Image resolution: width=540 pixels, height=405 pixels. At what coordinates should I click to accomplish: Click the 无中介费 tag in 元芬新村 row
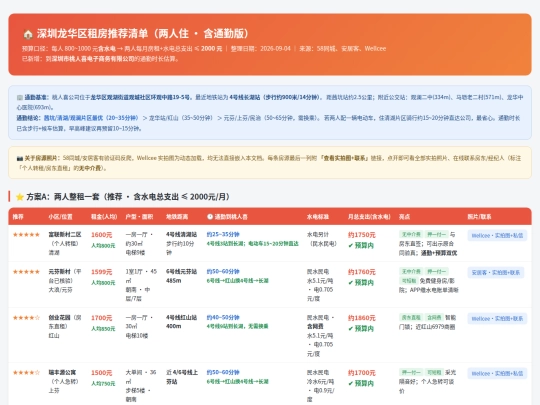coord(411,271)
